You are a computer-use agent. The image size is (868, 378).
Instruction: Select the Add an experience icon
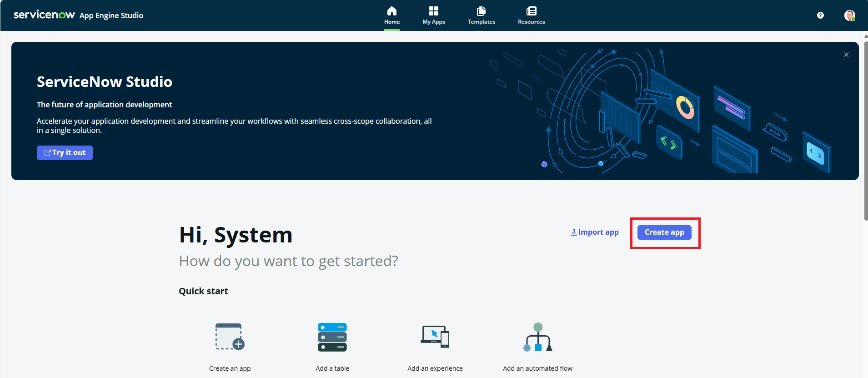[x=435, y=337]
